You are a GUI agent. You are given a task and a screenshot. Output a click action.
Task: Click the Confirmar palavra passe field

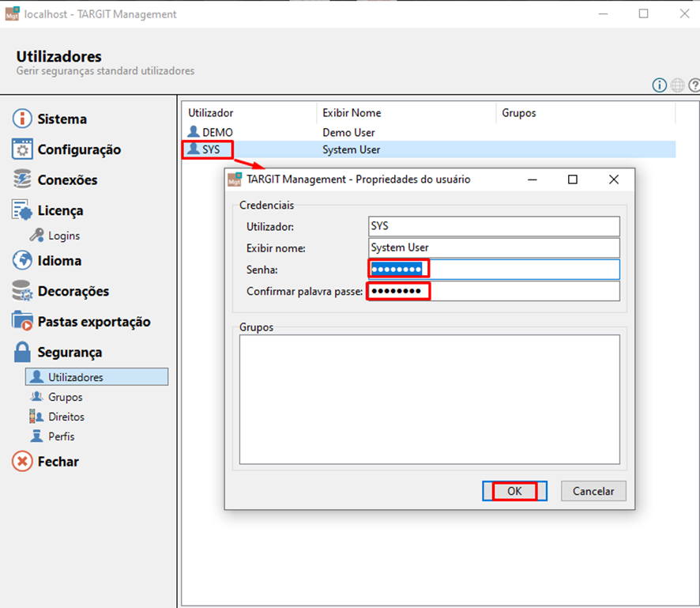(x=494, y=291)
